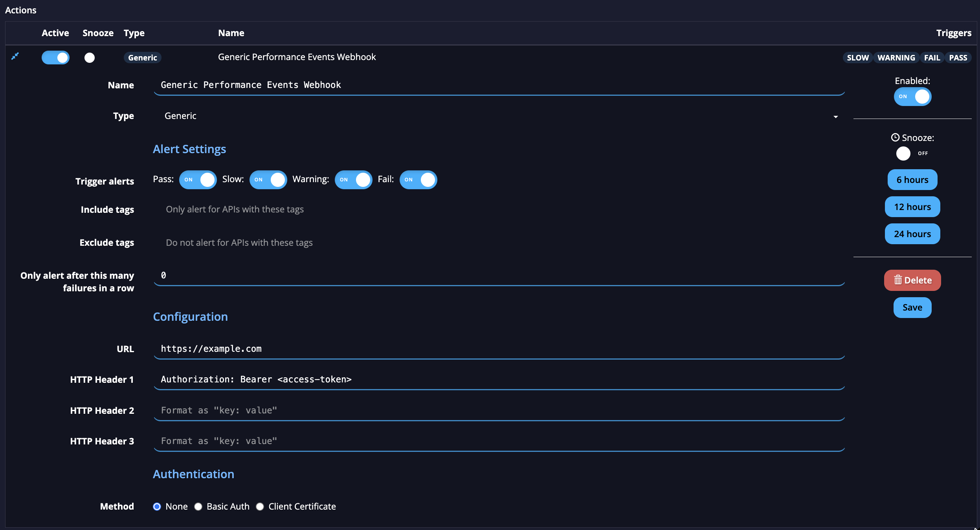Collapse the Generic Performance Events Webhook action
Screen dimensions: 980x530
tap(15, 57)
